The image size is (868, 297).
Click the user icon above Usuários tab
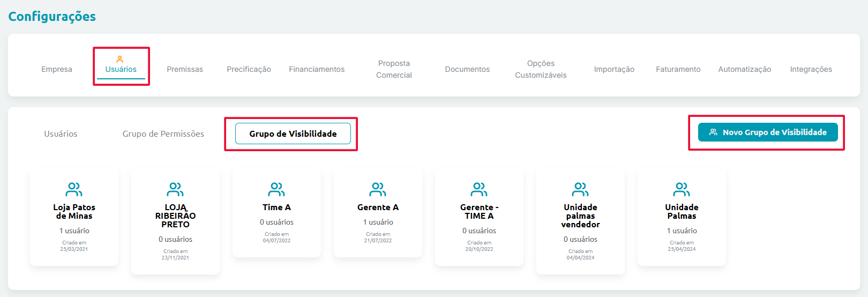(x=120, y=59)
